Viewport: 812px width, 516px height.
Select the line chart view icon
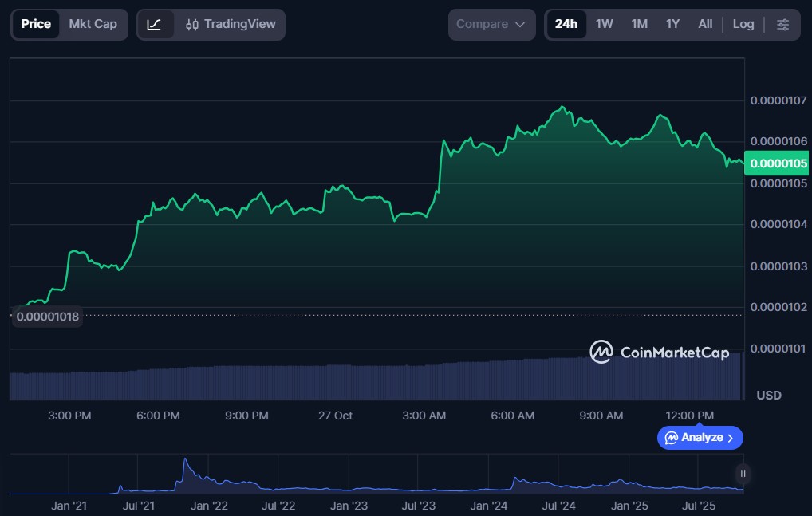155,25
